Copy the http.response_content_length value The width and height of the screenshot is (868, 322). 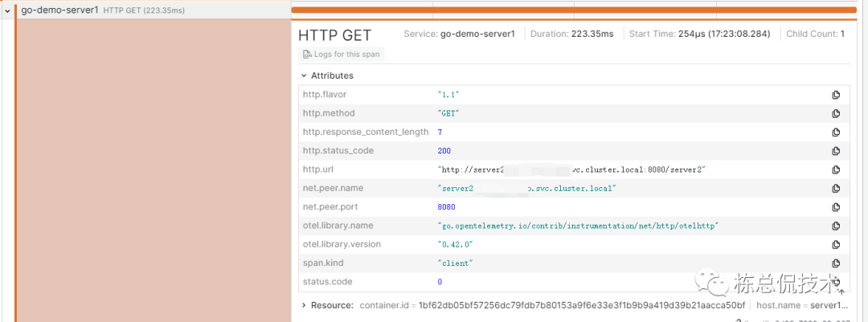(x=836, y=132)
